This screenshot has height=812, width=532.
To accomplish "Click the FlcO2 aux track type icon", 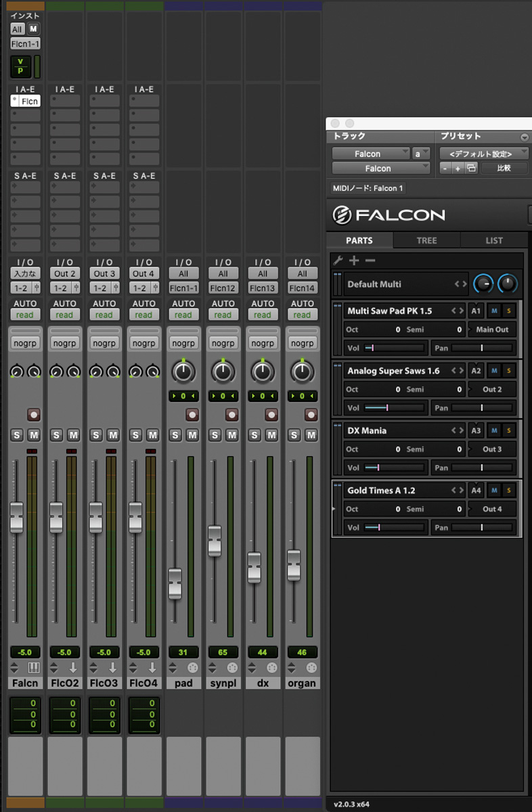I will [73, 668].
